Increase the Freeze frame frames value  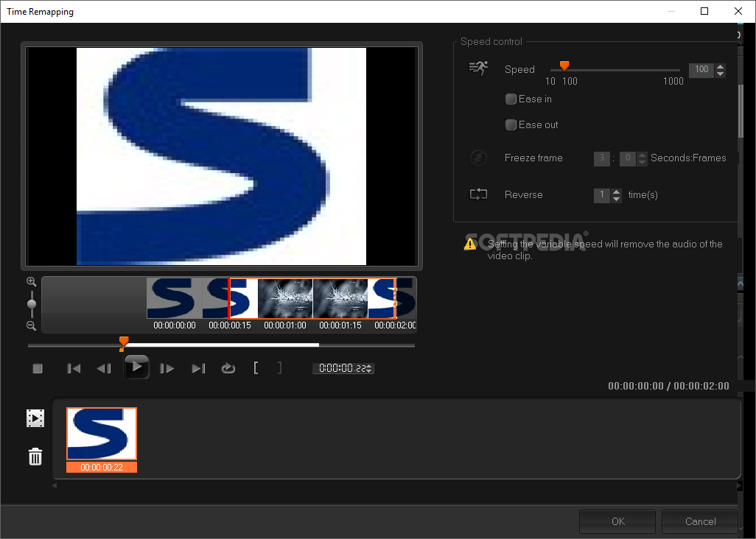642,155
